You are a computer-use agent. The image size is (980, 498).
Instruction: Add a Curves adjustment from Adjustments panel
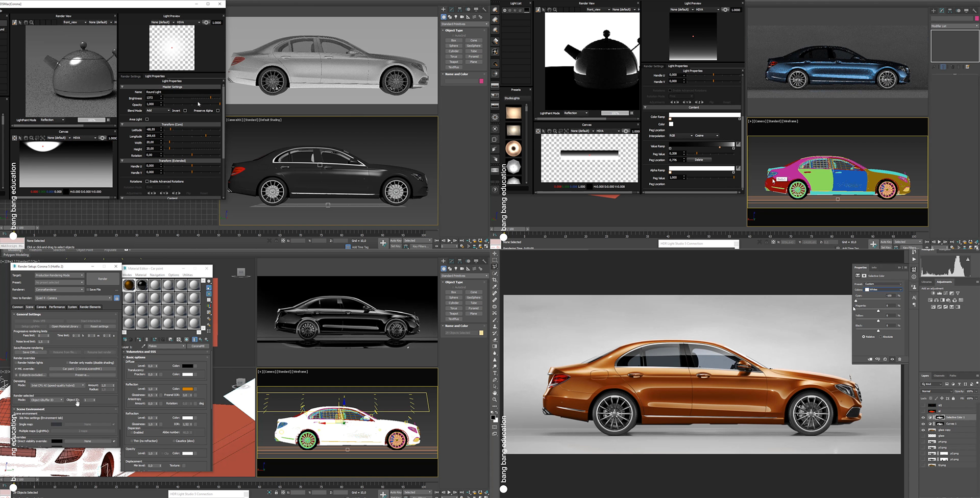pos(946,293)
